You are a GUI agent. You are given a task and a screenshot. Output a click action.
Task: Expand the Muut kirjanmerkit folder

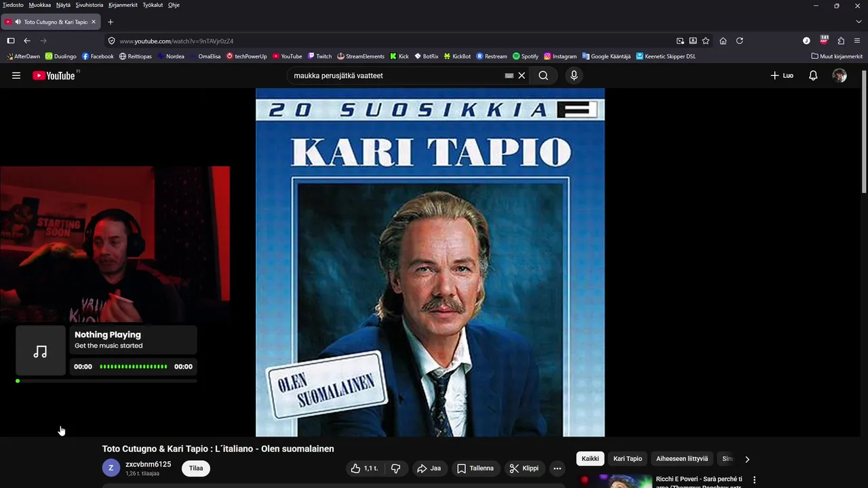pyautogui.click(x=837, y=56)
